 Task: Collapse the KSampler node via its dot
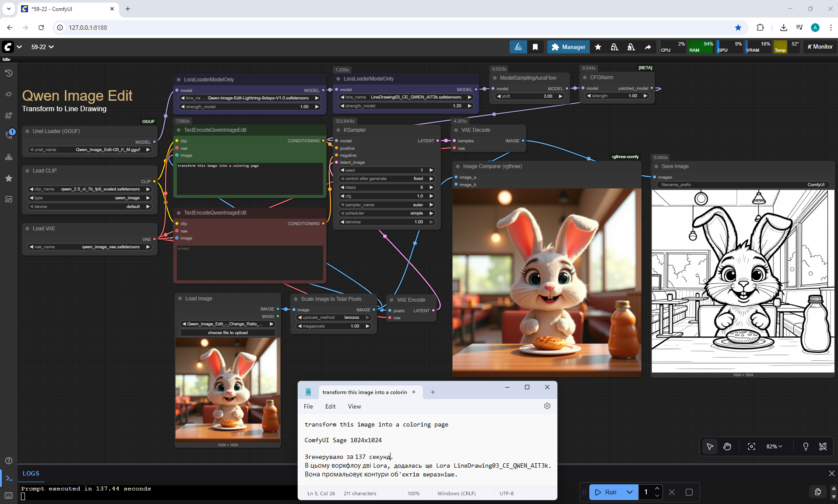click(x=338, y=130)
